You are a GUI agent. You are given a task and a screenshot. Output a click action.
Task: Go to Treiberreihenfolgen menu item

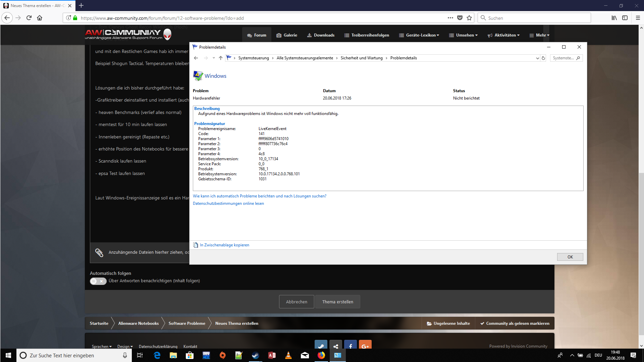(367, 35)
